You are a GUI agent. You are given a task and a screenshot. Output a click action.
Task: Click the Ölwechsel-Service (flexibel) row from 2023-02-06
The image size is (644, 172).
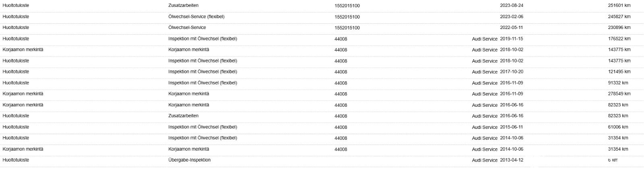[x=322, y=17]
